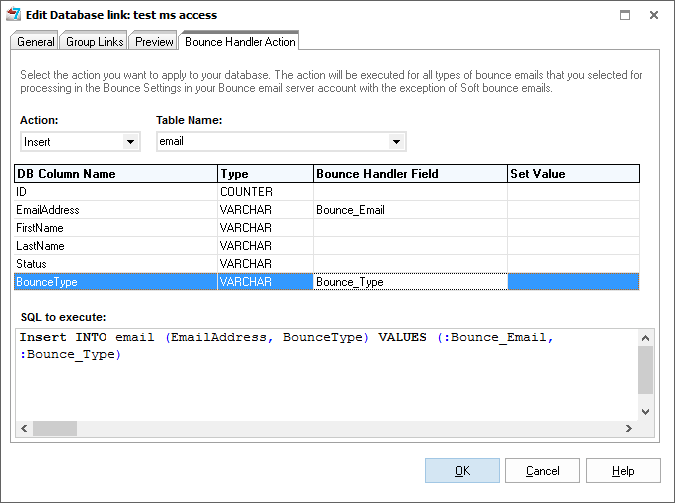Click the Bounce Handler Field cell for Status
The image size is (675, 503).
410,264
